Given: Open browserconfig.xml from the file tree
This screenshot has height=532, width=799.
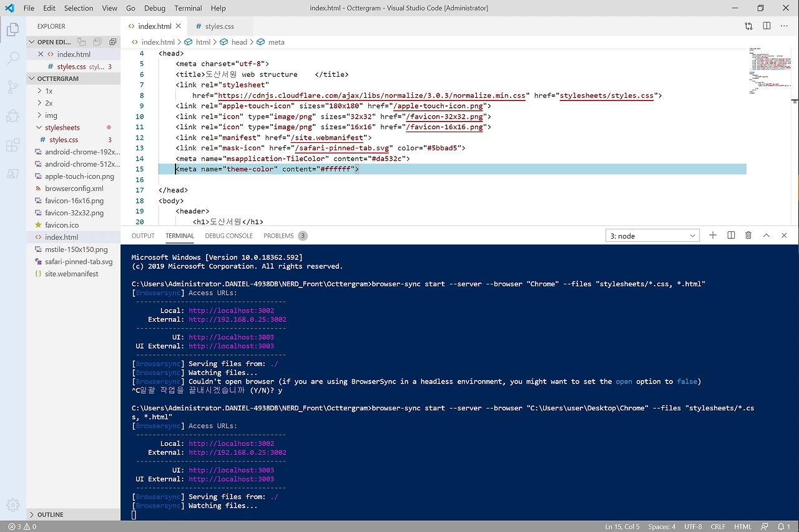Looking at the screenshot, I should coord(73,188).
